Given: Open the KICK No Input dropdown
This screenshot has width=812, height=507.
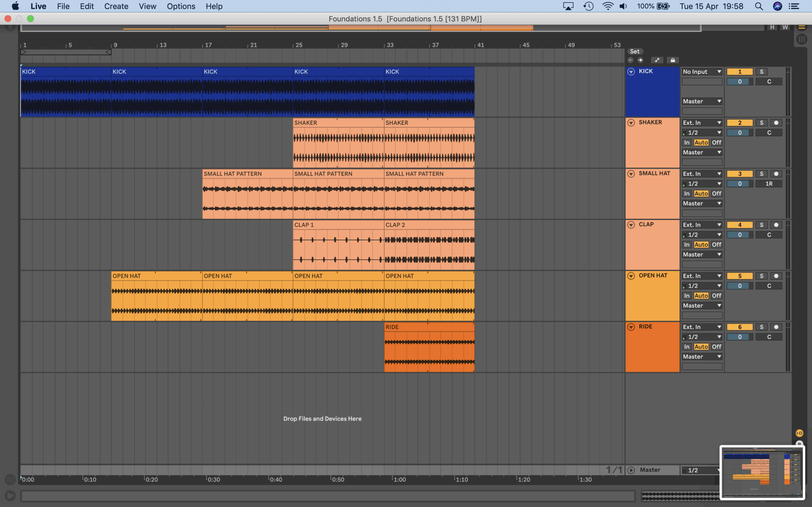Looking at the screenshot, I should coord(702,72).
